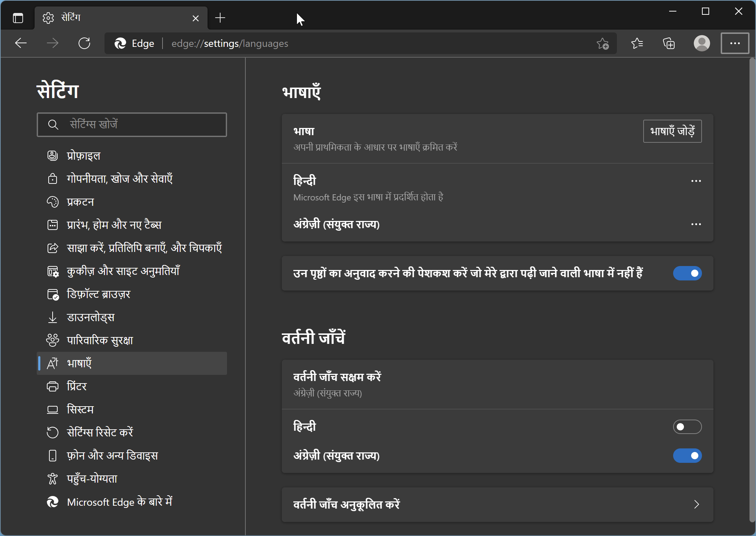The image size is (756, 536).
Task: Click the डिफ़ॉल्ट ब्राउज़र sidebar icon
Action: point(53,294)
